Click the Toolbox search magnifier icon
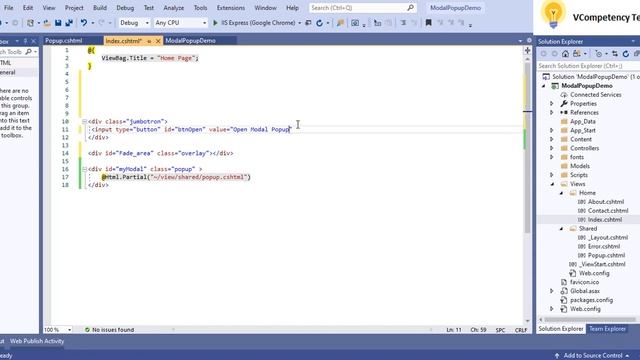The width and height of the screenshot is (640, 360). point(28,52)
